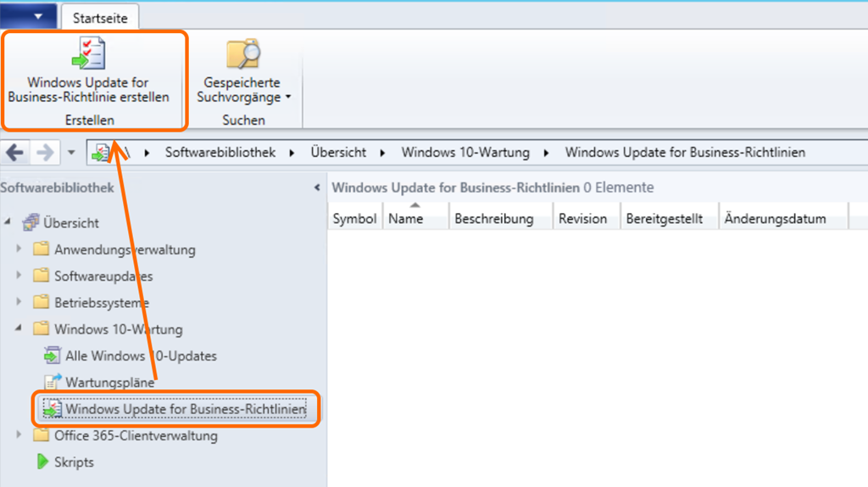The height and width of the screenshot is (487, 868).
Task: Select Alle Windows 10-Updates tree item
Action: 141,355
